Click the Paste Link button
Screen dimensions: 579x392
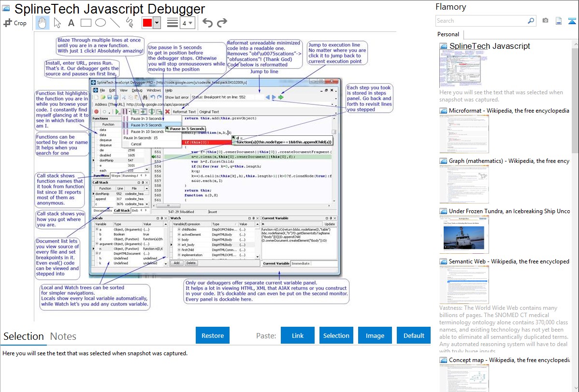coord(298,335)
